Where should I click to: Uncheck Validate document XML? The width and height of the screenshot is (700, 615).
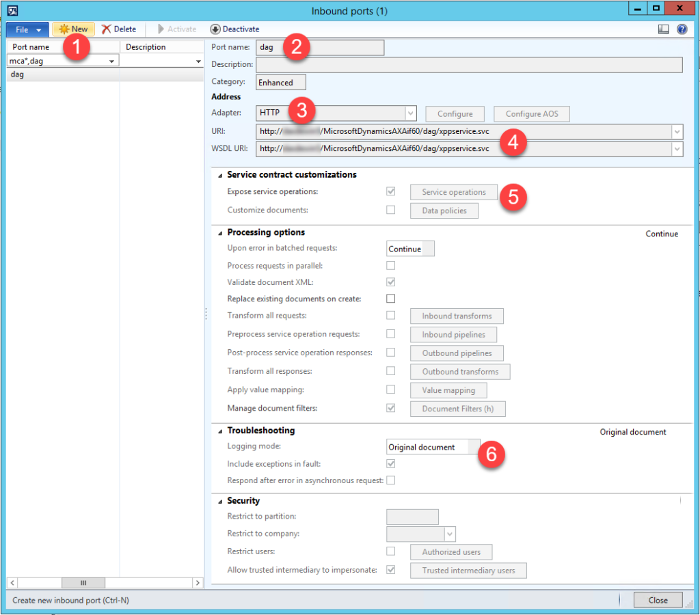pos(390,282)
